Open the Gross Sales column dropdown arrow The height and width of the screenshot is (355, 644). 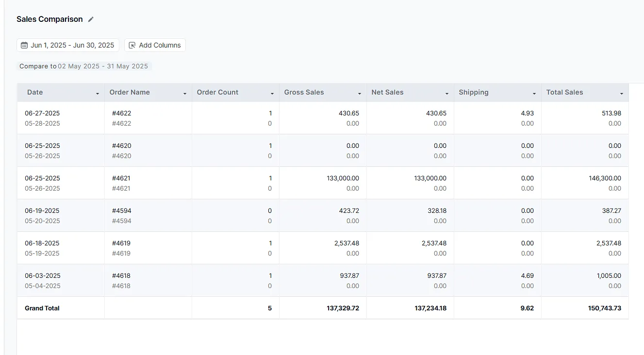[x=360, y=93]
